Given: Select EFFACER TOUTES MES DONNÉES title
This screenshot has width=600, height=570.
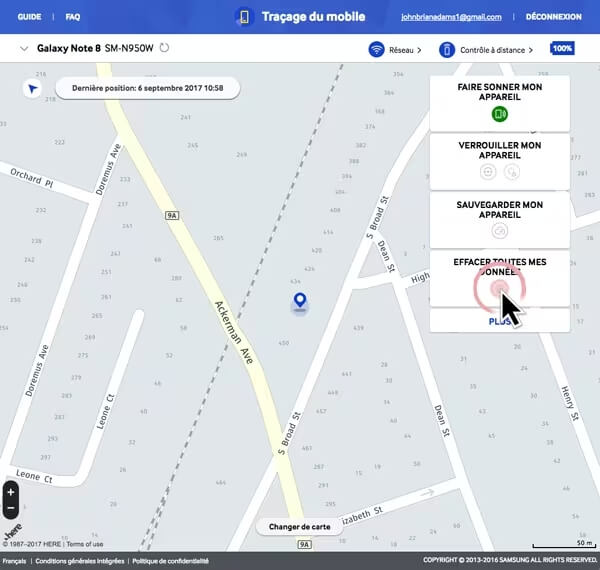Looking at the screenshot, I should (499, 267).
